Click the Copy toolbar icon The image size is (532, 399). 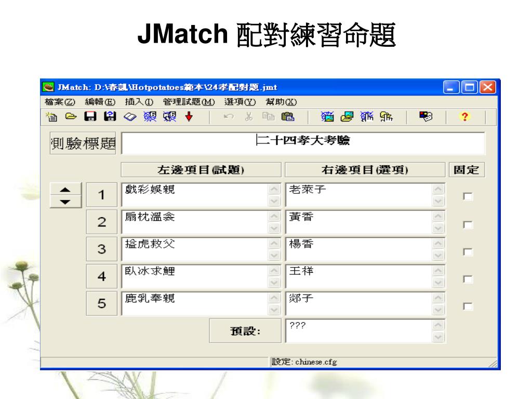(269, 116)
